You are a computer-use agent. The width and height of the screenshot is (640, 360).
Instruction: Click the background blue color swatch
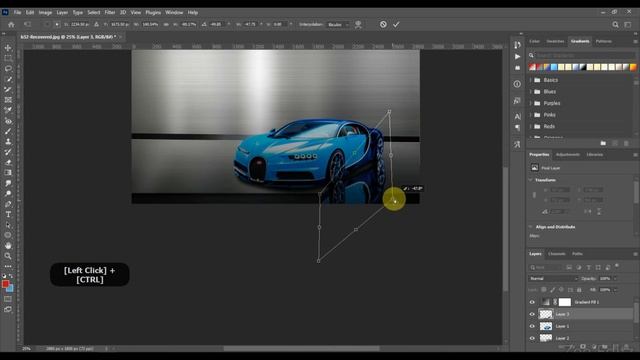11,289
